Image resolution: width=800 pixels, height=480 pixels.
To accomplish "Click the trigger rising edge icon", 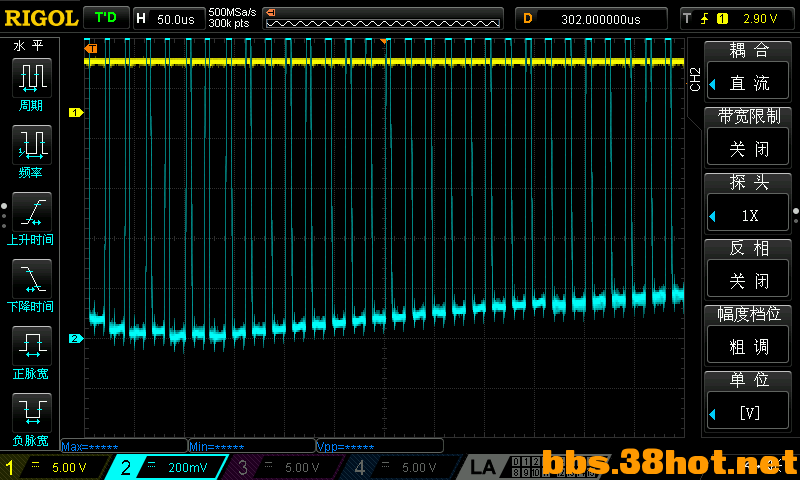I will [x=705, y=19].
